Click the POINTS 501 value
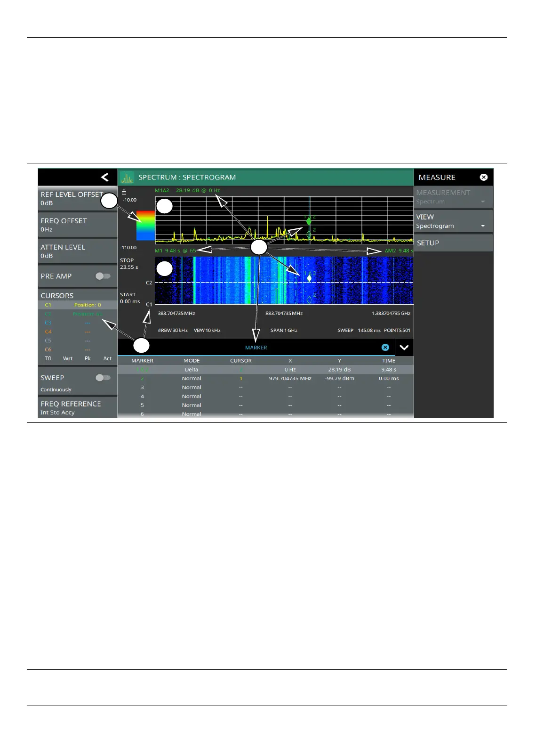The image size is (560, 745). coord(397,330)
